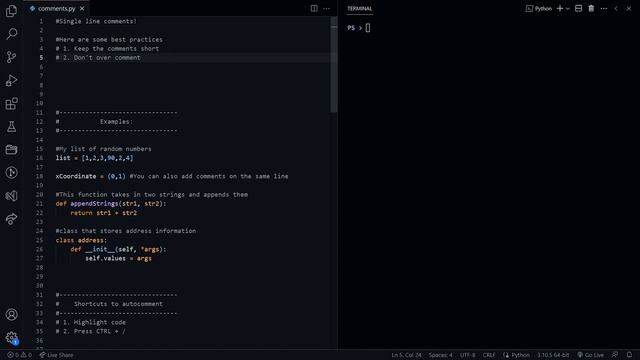Click the '# 2. Press CTRL + /' comment
Image resolution: width=640 pixels, height=360 pixels.
(91, 331)
